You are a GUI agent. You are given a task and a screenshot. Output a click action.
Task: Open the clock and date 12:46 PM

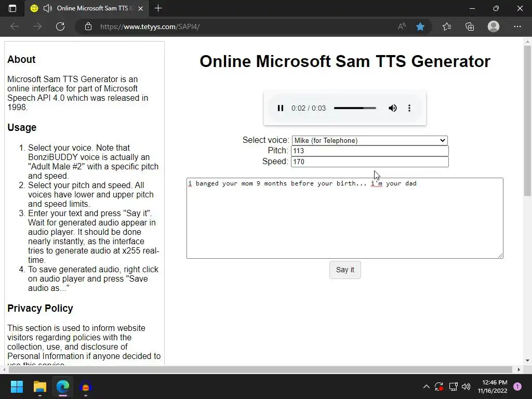coord(493,387)
